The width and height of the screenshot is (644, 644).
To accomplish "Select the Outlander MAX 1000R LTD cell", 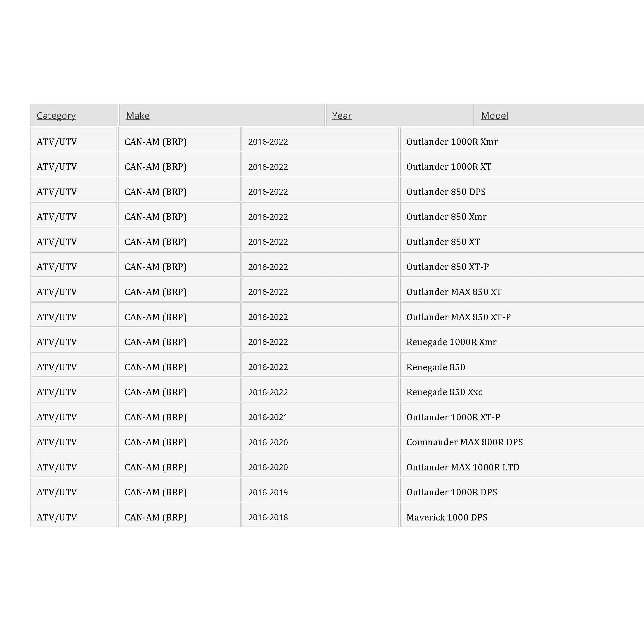I will [x=522, y=465].
